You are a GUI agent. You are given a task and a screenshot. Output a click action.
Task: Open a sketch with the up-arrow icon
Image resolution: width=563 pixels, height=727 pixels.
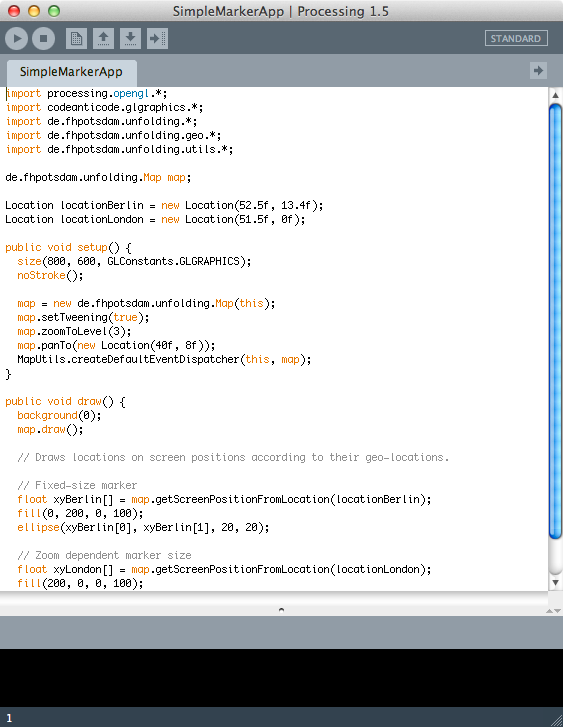[x=103, y=38]
